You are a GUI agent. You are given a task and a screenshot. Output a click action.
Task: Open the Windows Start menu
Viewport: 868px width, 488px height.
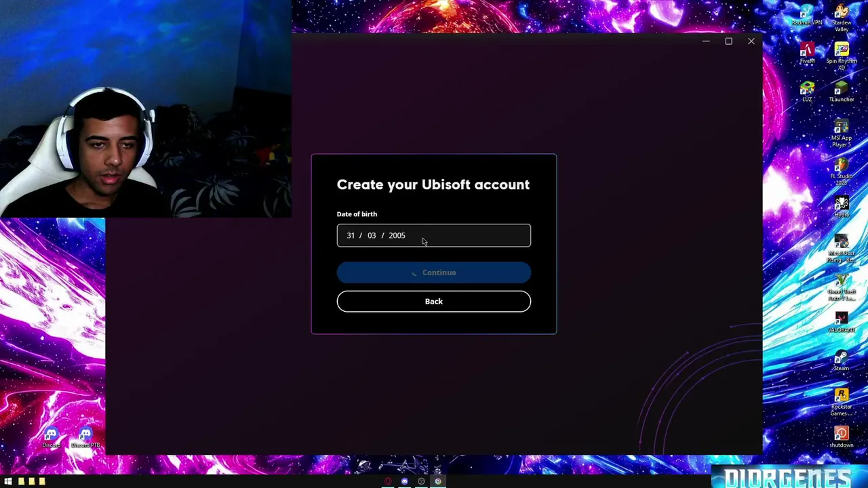click(x=8, y=481)
